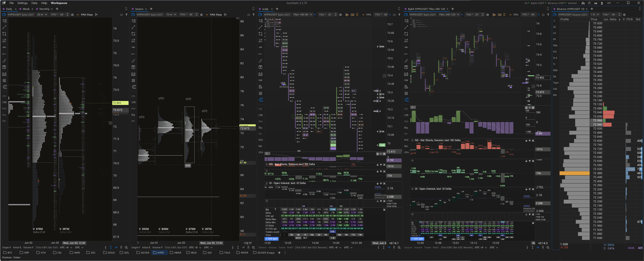Toggle OFA indicator in Bybit TRev 240-120 sidebar

pyautogui.click(x=407, y=153)
